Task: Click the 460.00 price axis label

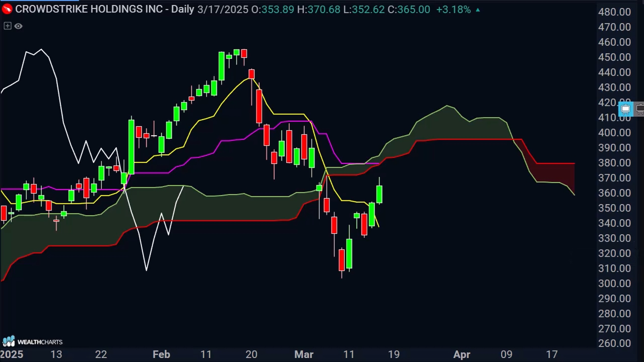Action: [614, 42]
